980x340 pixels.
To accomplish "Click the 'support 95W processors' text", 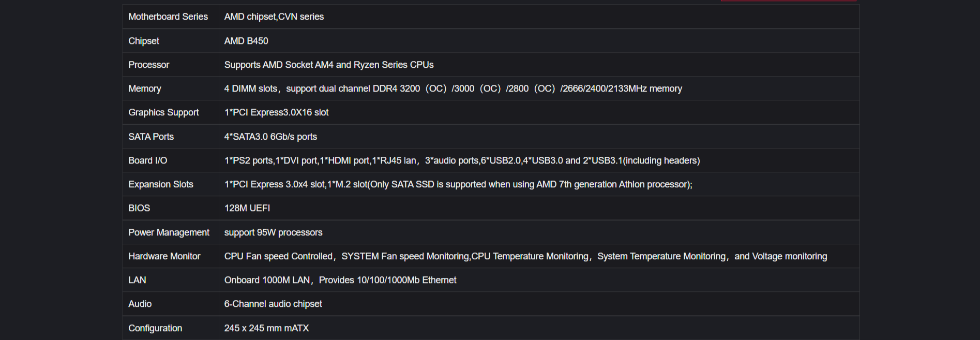I will coord(273,232).
